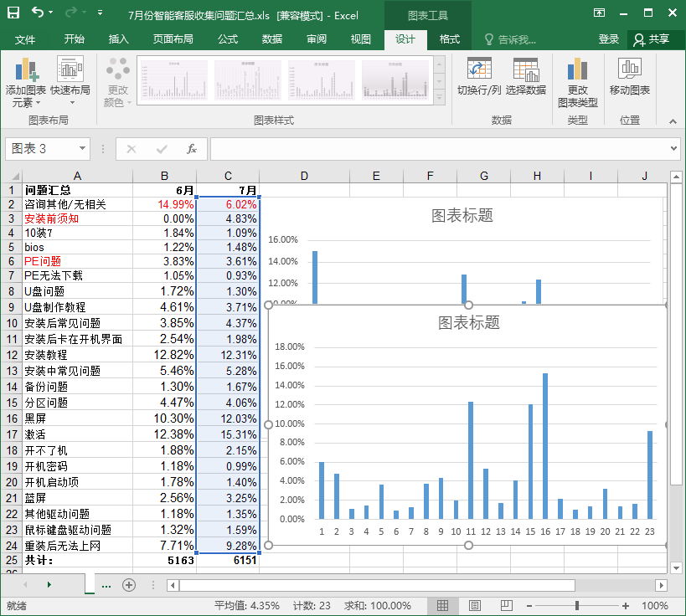This screenshot has width=686, height=616.
Task: Switch to Page Layout view
Action: tap(474, 605)
